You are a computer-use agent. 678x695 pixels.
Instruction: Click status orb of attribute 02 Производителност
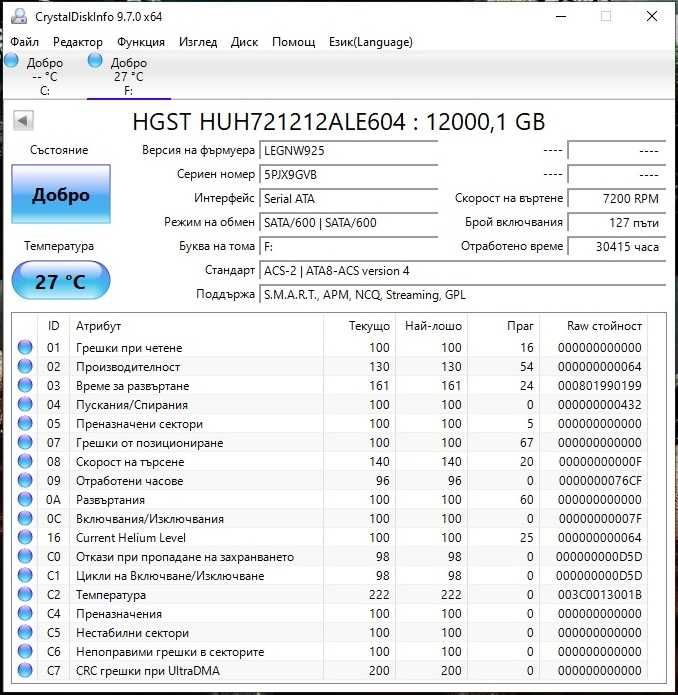[x=25, y=366]
